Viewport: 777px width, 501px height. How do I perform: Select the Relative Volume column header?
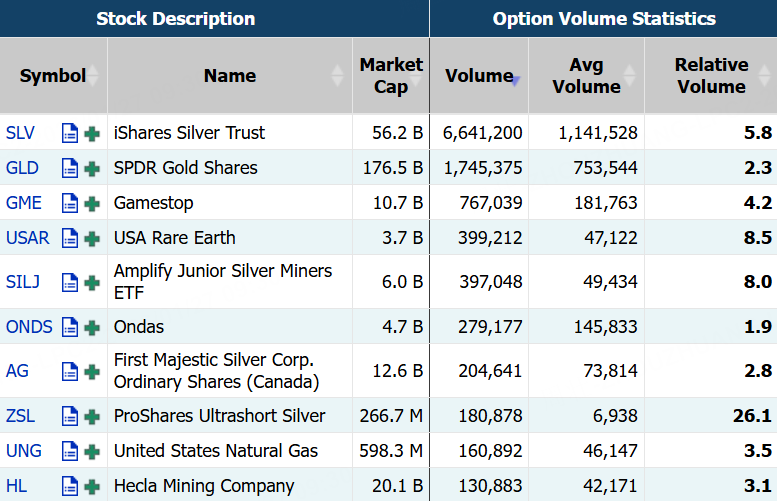(711, 76)
